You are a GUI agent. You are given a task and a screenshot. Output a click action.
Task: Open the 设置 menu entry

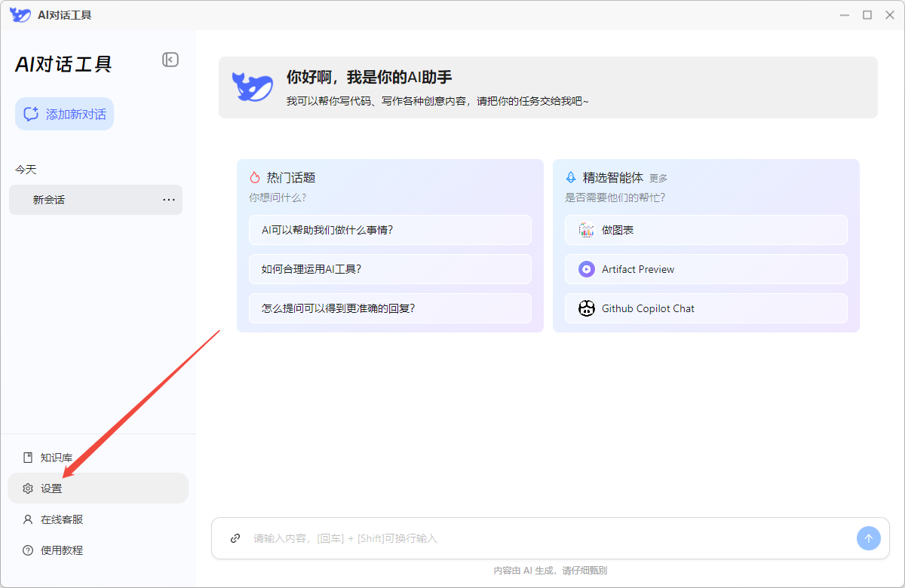[x=98, y=488]
